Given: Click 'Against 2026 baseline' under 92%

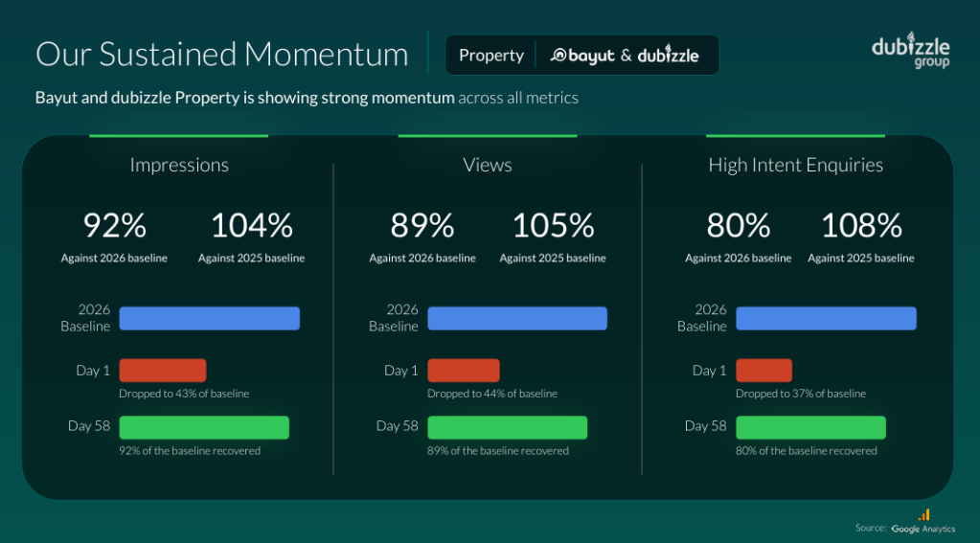Looking at the screenshot, I should click(x=114, y=258).
